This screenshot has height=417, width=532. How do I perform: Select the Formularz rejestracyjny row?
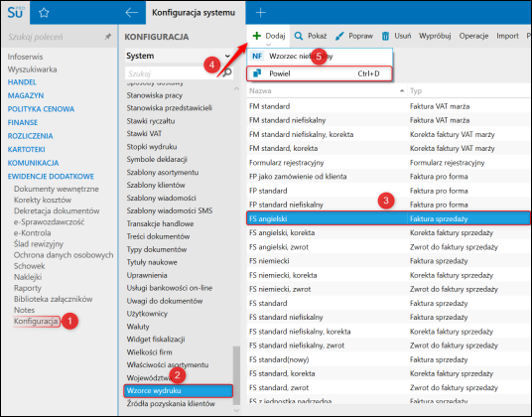388,163
